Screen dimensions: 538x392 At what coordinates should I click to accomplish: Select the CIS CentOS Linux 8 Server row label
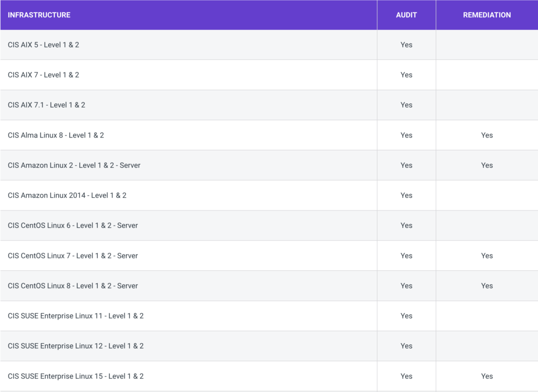click(73, 286)
